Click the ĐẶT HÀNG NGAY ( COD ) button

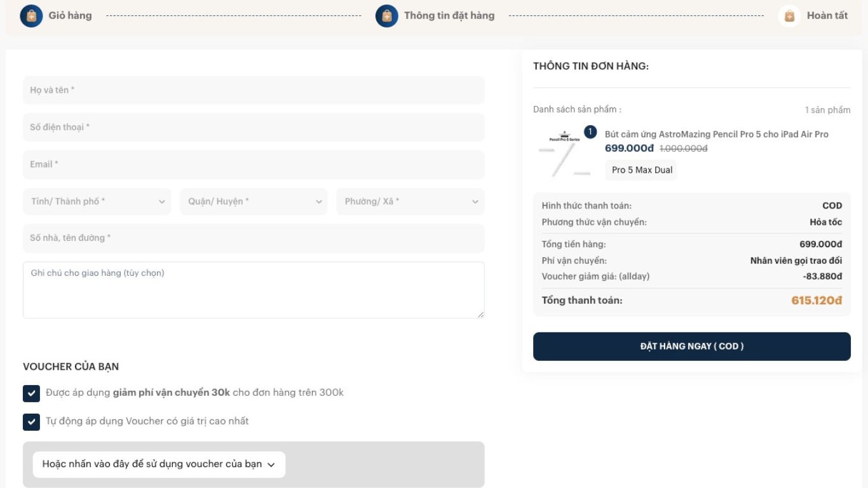pyautogui.click(x=692, y=346)
